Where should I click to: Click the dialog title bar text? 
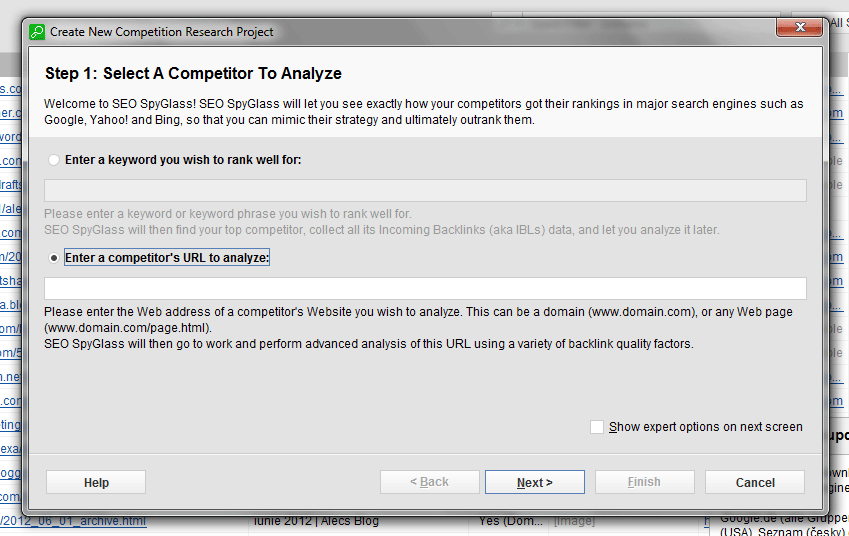point(162,32)
